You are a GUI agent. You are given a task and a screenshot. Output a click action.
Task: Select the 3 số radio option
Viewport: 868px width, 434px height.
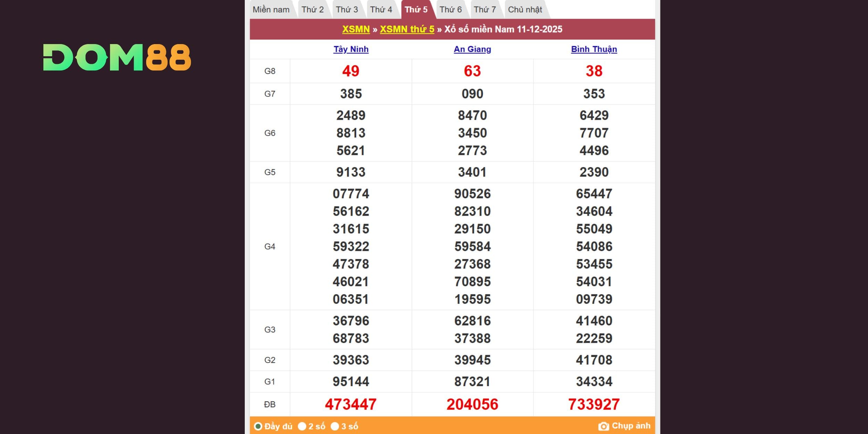335,426
